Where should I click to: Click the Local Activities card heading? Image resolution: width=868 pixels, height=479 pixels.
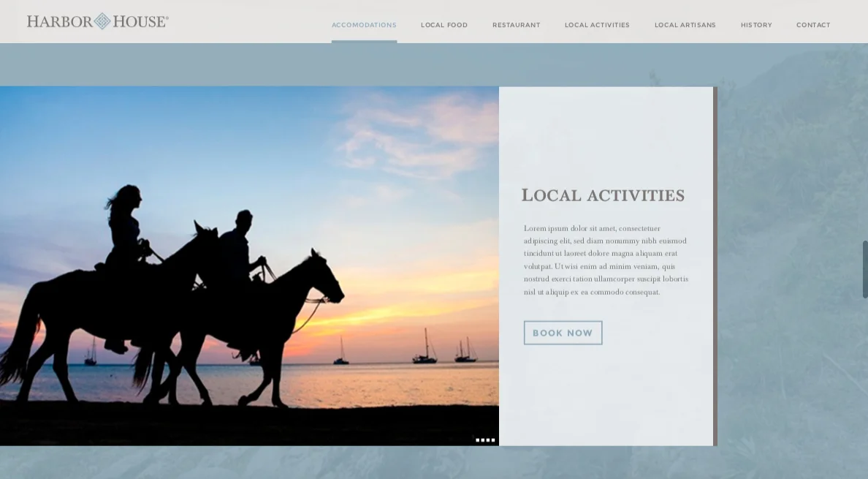coord(603,195)
